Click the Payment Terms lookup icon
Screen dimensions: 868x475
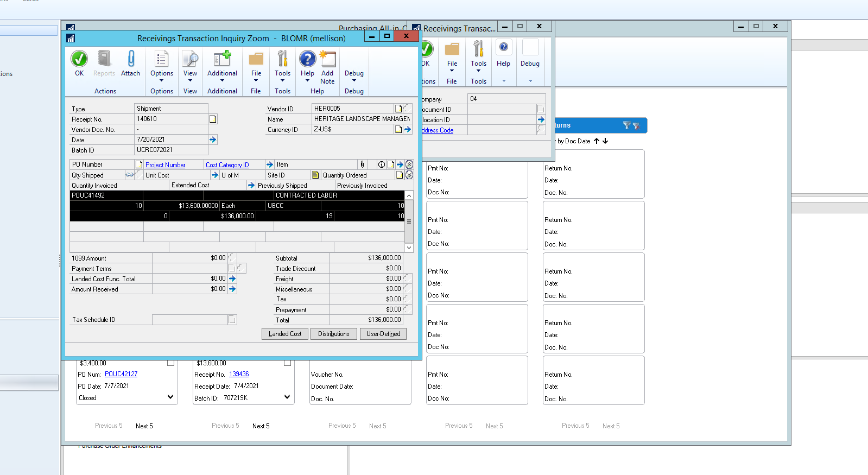(x=232, y=268)
